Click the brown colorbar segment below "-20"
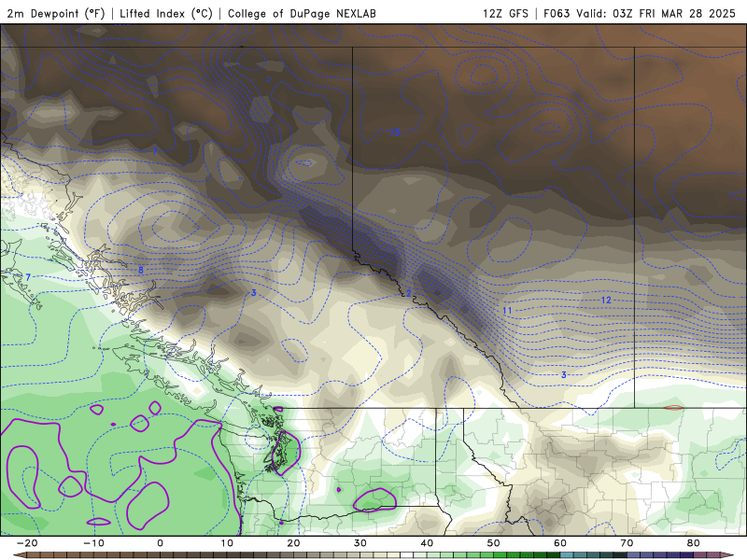This screenshot has height=560, width=747. coord(34,555)
